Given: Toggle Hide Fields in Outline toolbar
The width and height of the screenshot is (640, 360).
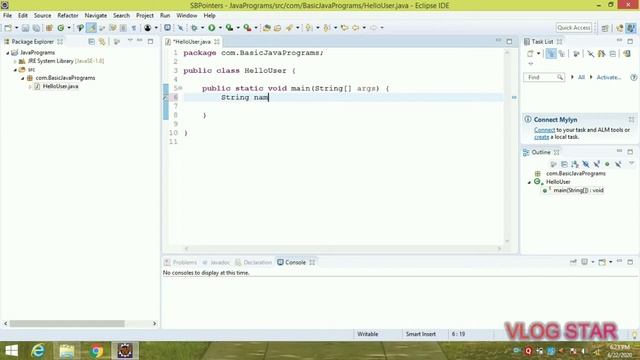Looking at the screenshot, I should point(586,164).
